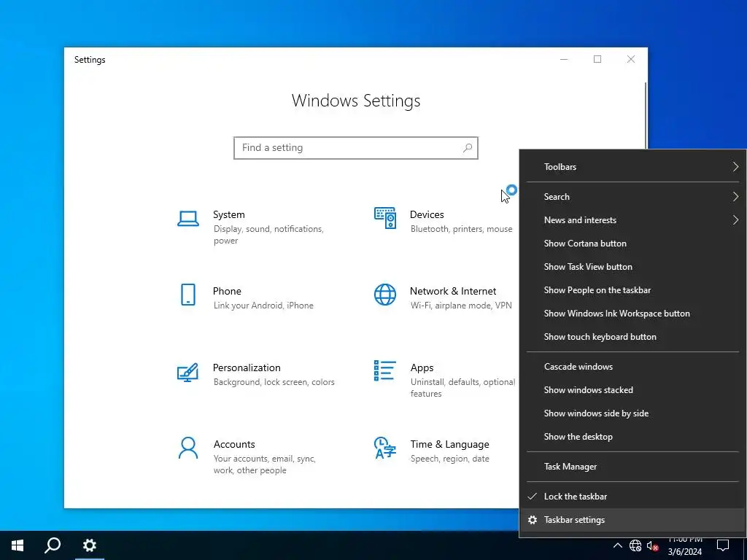Click "Link your Android, iPhone" text
The height and width of the screenshot is (560, 747).
(263, 306)
